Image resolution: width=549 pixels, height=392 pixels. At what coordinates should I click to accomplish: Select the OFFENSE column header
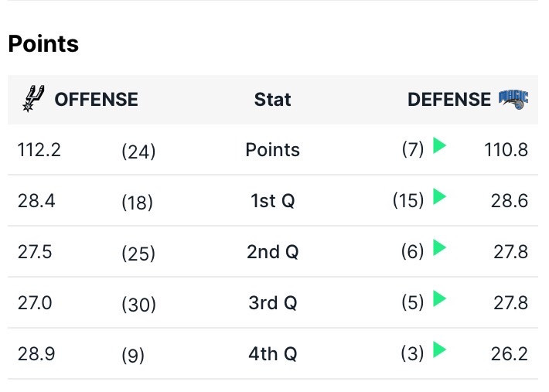pos(97,100)
